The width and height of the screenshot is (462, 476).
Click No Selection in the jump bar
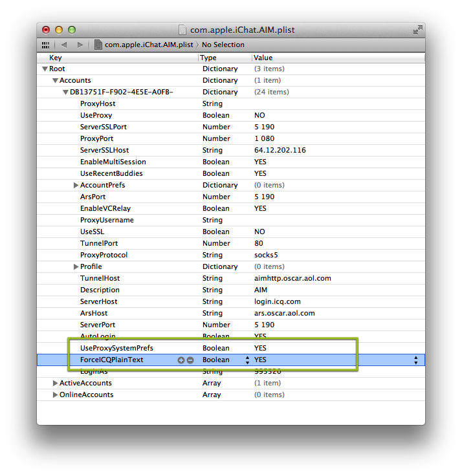(x=223, y=45)
